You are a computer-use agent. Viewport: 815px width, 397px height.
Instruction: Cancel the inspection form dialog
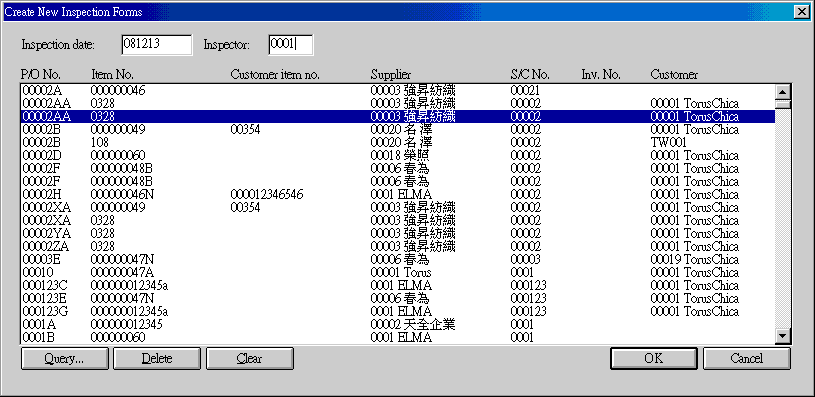[x=746, y=359]
